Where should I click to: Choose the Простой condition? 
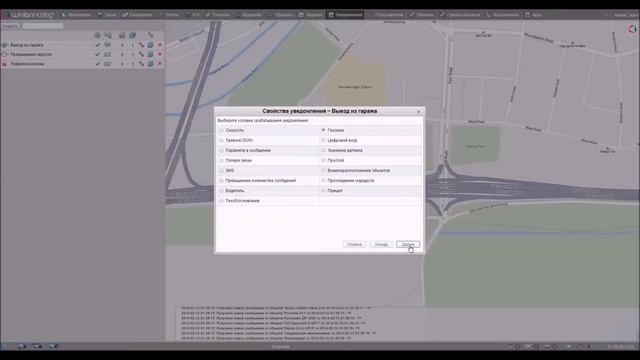(x=323, y=160)
